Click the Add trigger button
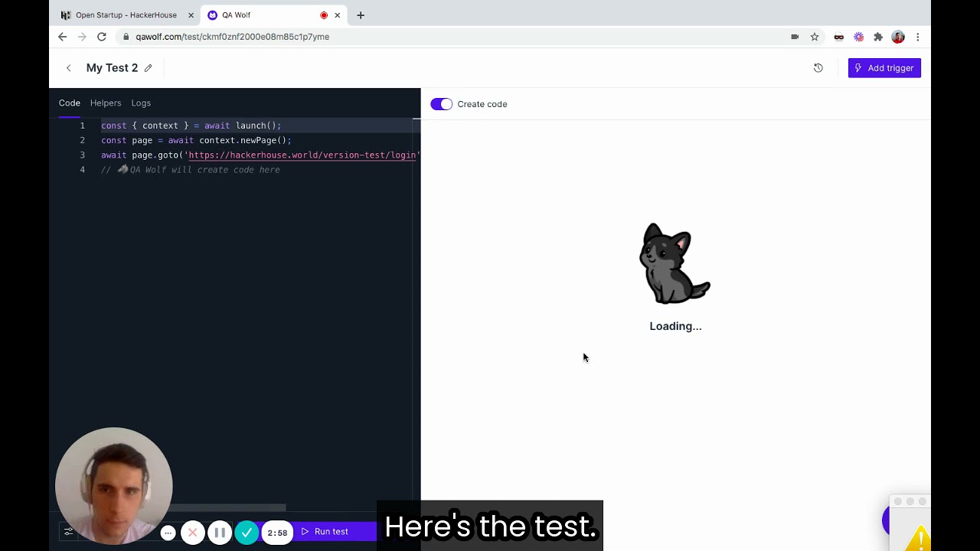This screenshot has height=551, width=980. click(884, 68)
